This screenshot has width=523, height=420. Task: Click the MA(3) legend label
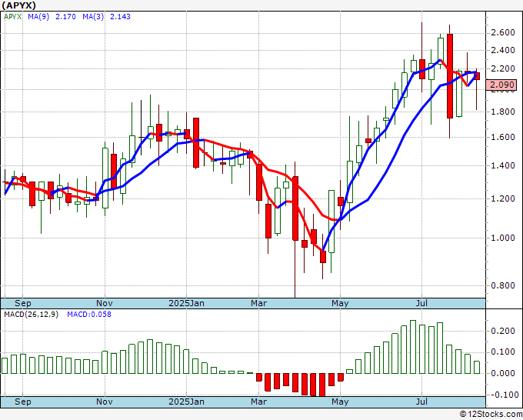(93, 17)
